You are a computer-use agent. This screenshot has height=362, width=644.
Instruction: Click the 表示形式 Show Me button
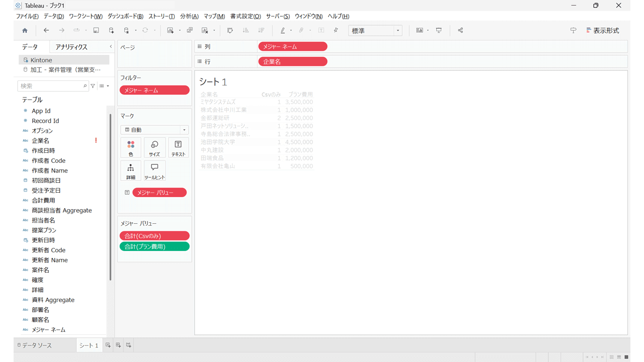(x=603, y=31)
